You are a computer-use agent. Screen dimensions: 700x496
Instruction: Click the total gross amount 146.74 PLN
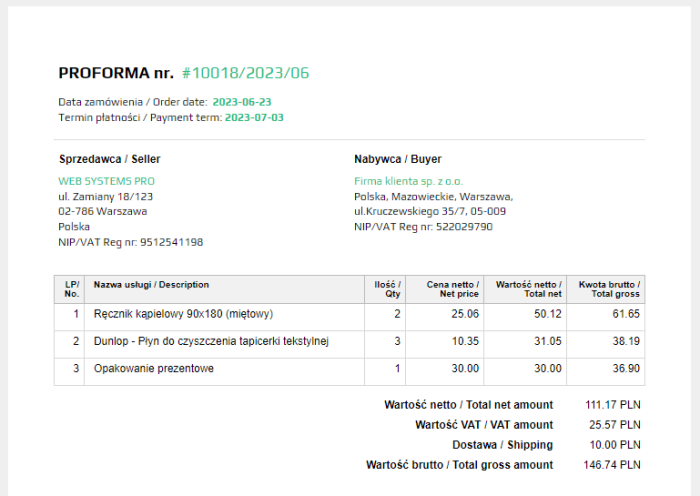click(612, 465)
